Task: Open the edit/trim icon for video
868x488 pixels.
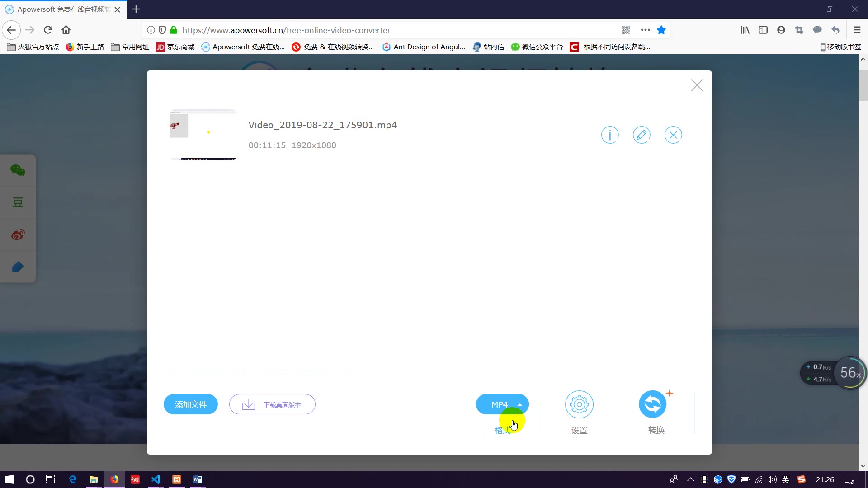Action: coord(642,134)
